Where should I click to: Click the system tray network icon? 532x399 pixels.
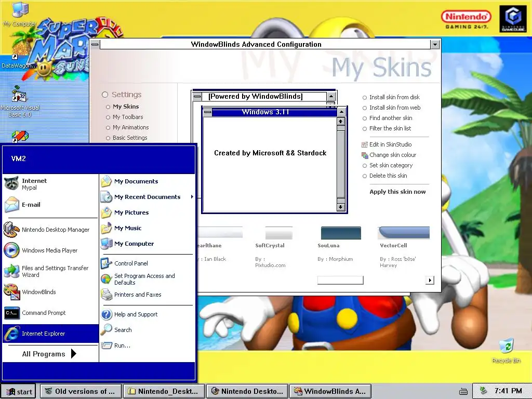tap(484, 391)
